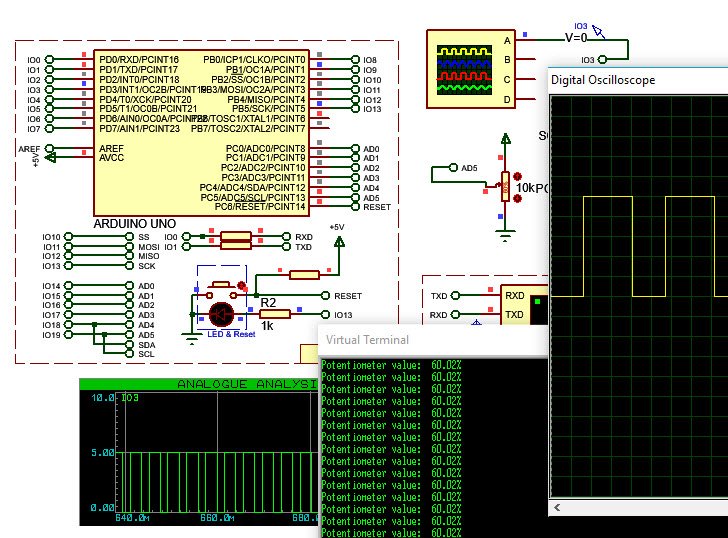Click the Virtual Terminal window title bar
The image size is (728, 538).
point(434,340)
